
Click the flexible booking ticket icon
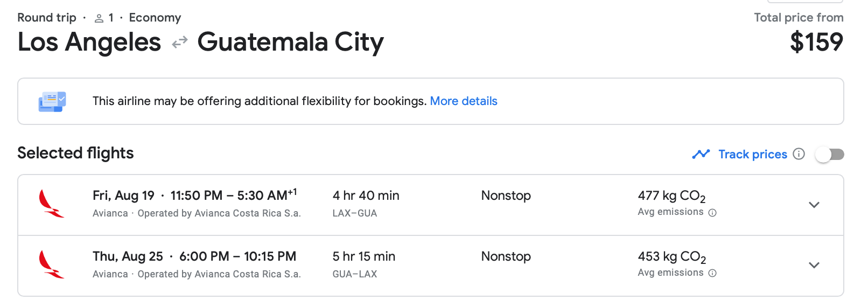52,101
